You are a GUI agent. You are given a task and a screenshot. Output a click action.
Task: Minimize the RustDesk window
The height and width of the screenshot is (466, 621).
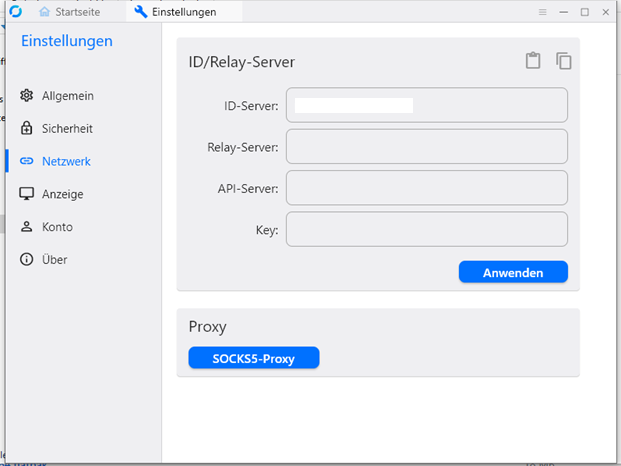pos(564,12)
